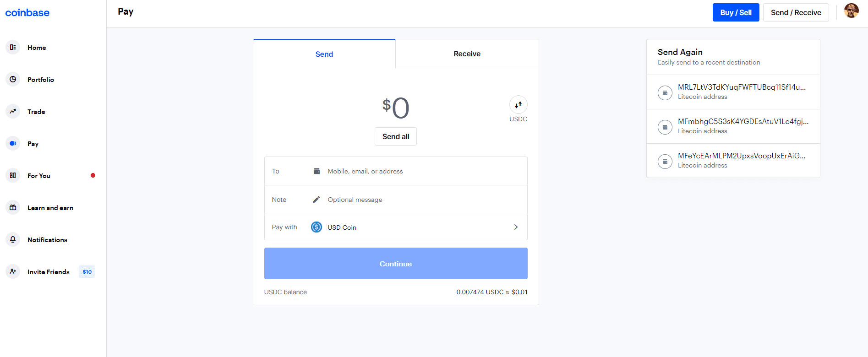The height and width of the screenshot is (357, 868).
Task: Send again to MRL7LtV3TdKYuqFWFTUBcq11Sf14u address
Action: (x=733, y=92)
